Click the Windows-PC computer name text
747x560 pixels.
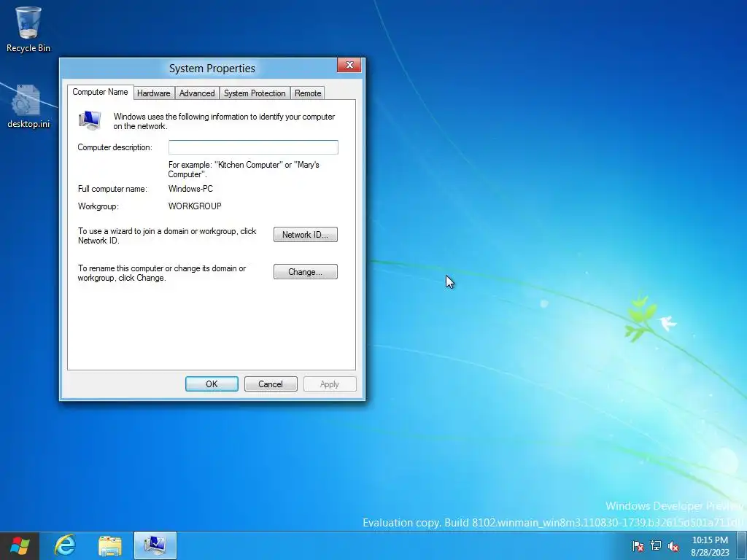190,189
